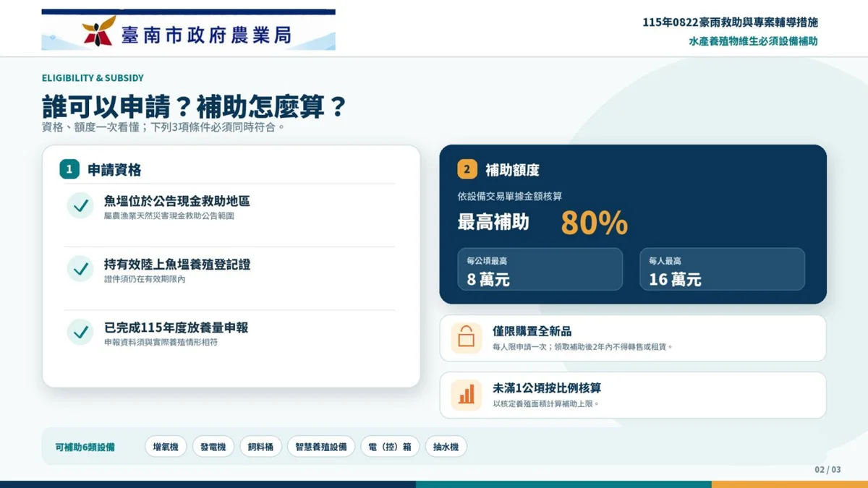
Task: Click the checkmark icon beside 已完成115年度放養量申報
Action: [80, 332]
